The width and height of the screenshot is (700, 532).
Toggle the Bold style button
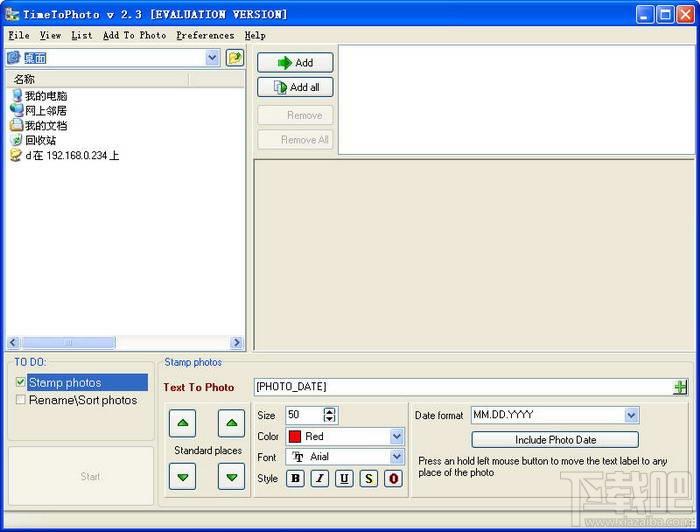(295, 478)
